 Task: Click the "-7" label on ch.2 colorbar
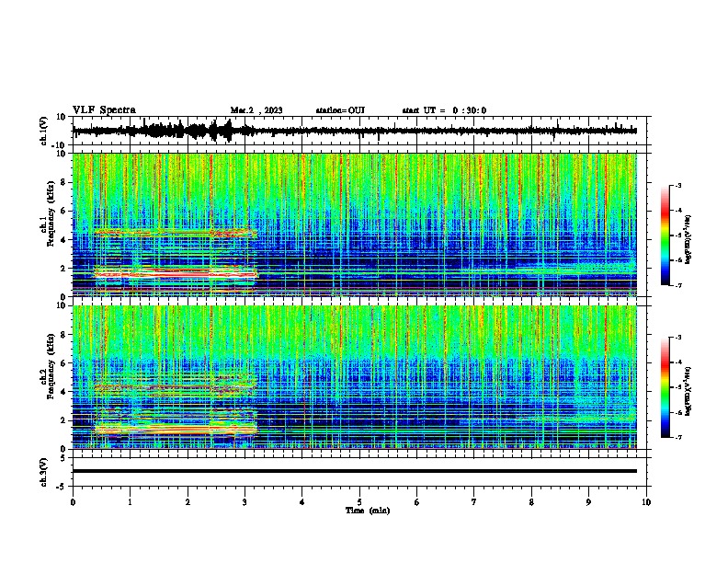[677, 438]
